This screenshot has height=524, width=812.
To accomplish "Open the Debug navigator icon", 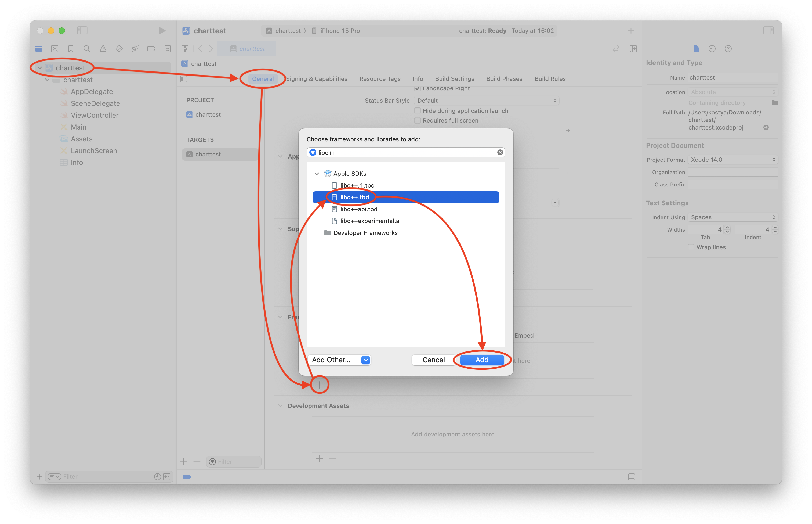I will click(135, 49).
